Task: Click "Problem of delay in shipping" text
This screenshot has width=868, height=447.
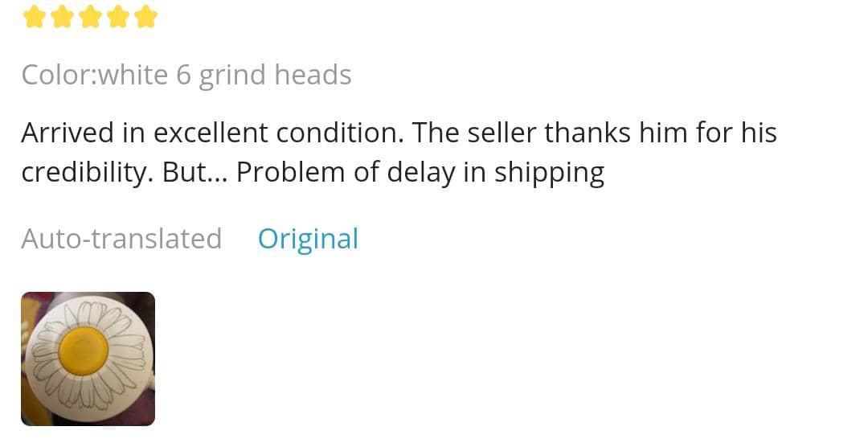Action: point(420,172)
